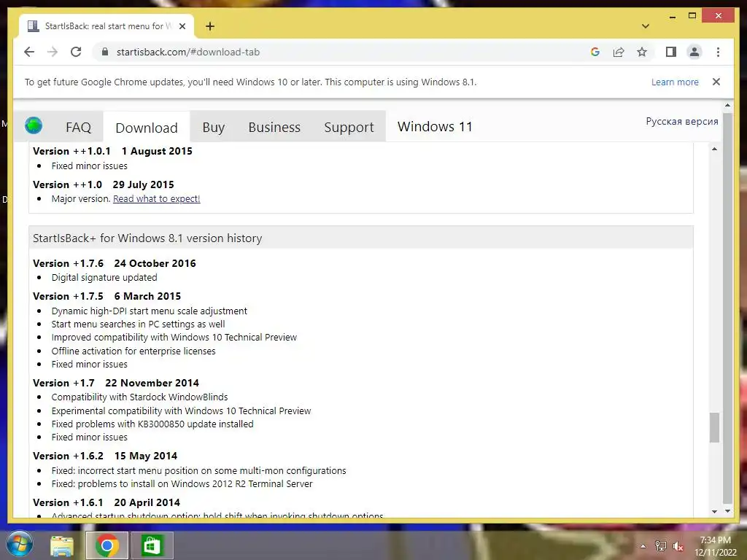Open the Windows Store taskbar icon
Viewport: 747px width, 560px height.
152,545
